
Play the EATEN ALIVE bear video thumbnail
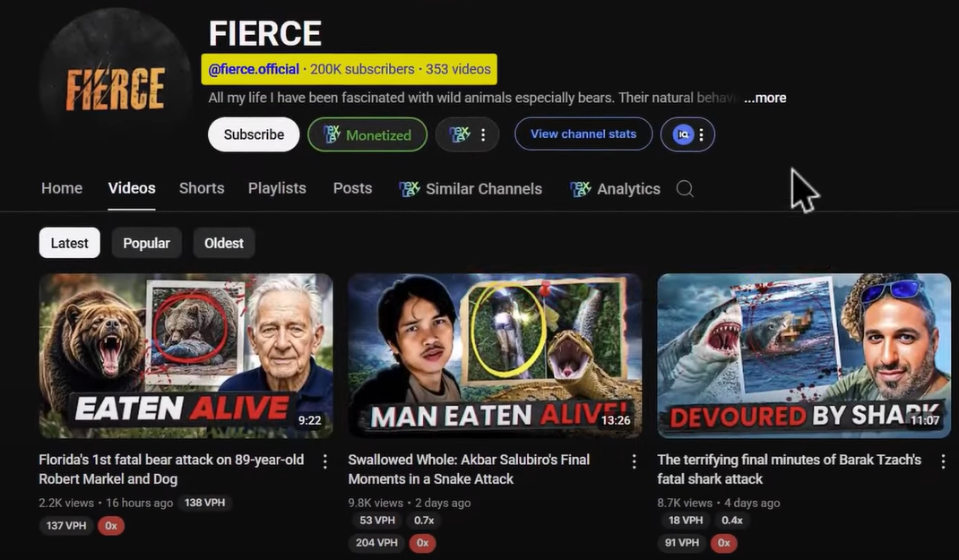[x=186, y=355]
